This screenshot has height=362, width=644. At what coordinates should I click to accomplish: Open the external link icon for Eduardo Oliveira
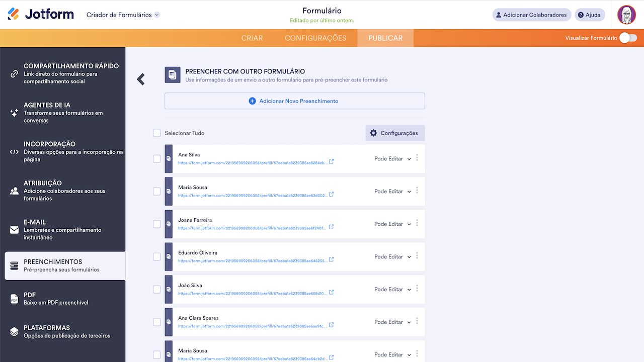pyautogui.click(x=331, y=260)
